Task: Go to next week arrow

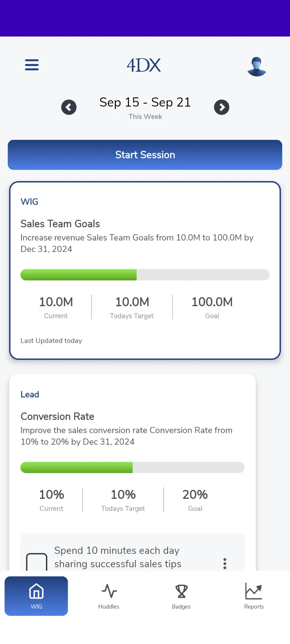Action: coord(222,107)
